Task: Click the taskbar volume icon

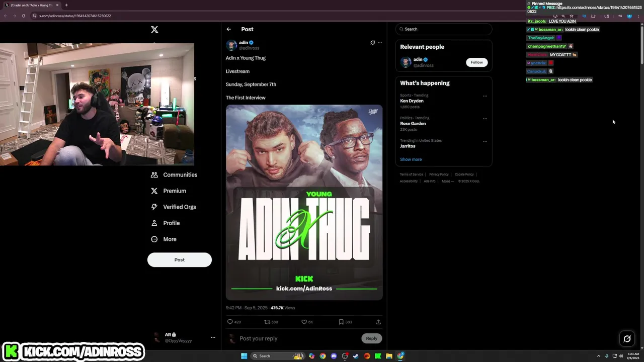Action: [x=621, y=356]
